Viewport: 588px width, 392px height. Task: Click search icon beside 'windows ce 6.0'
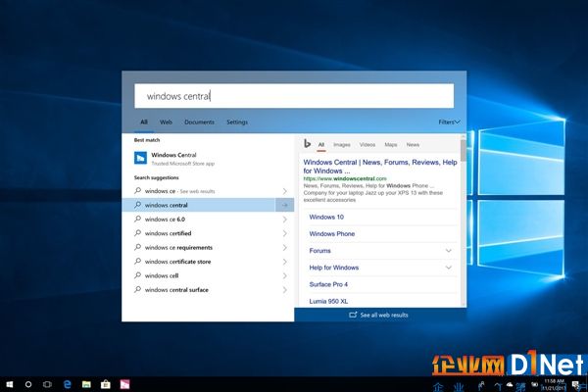click(137, 219)
